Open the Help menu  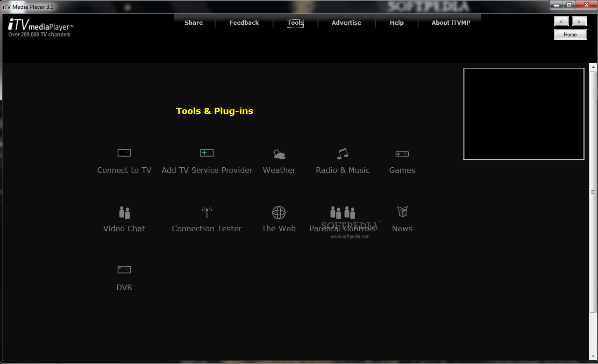[397, 22]
